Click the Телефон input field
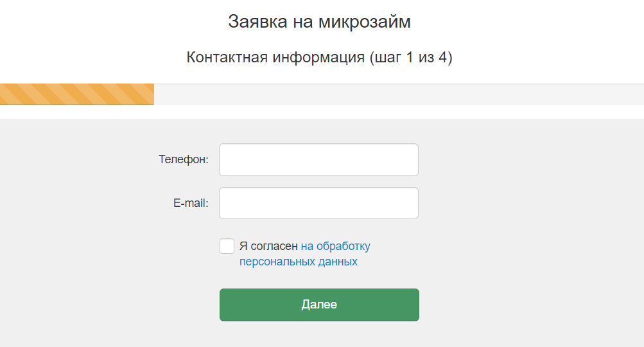Viewport: 644px width, 347px height. click(x=318, y=159)
